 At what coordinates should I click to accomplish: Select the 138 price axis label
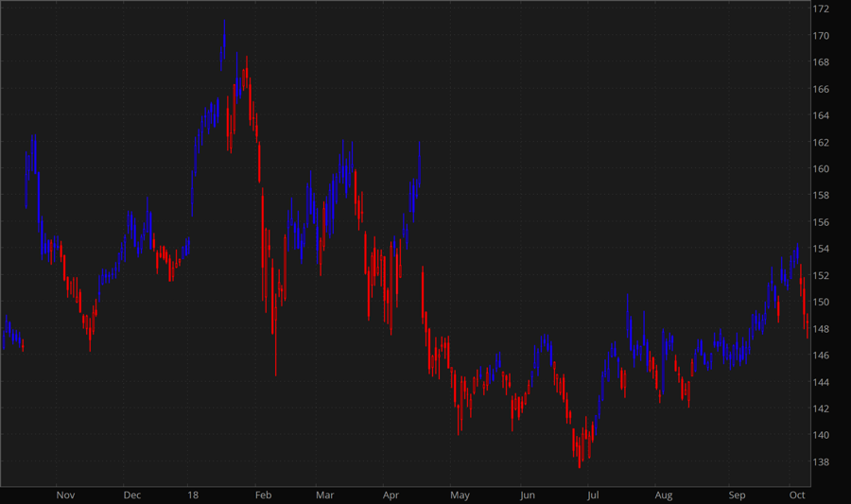[821, 462]
